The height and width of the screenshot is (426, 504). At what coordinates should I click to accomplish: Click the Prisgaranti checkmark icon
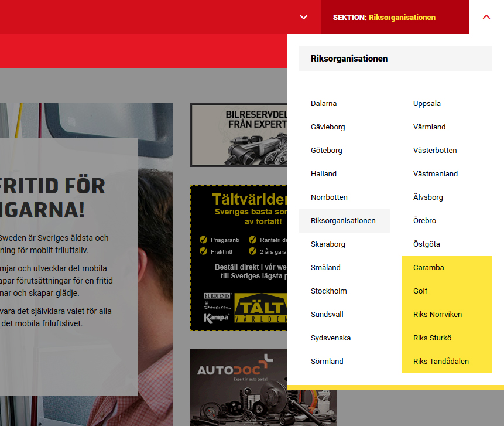[x=204, y=240]
